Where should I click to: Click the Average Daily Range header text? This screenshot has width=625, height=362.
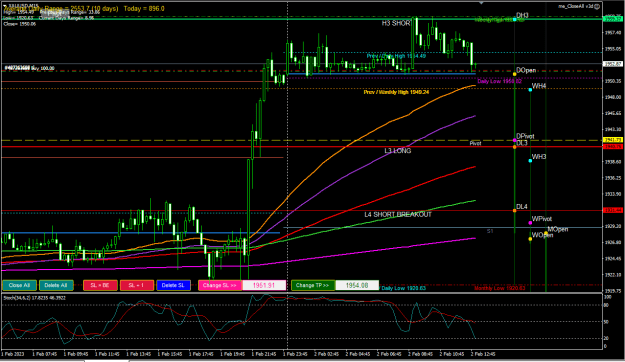pyautogui.click(x=61, y=8)
